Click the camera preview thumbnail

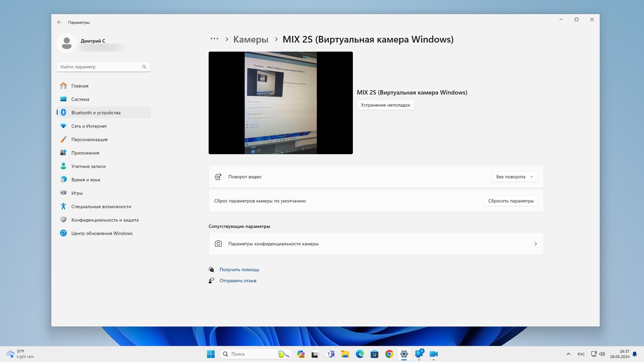[x=280, y=103]
